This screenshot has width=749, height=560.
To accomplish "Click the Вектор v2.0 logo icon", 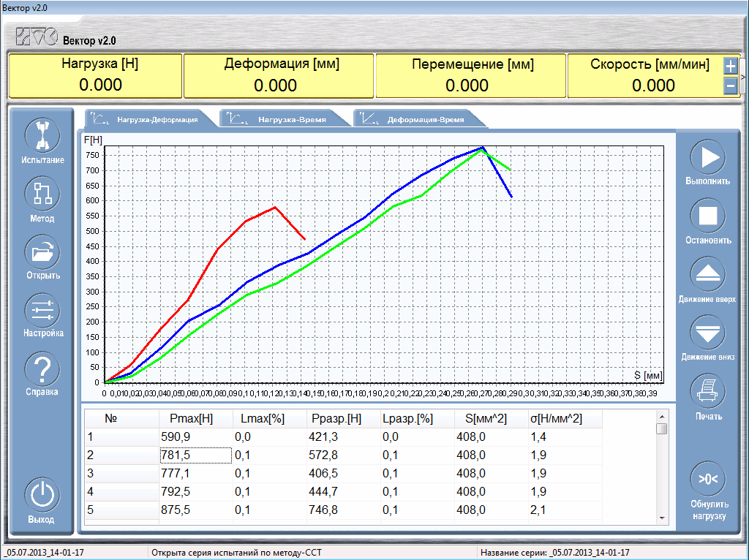I will 37,37.
